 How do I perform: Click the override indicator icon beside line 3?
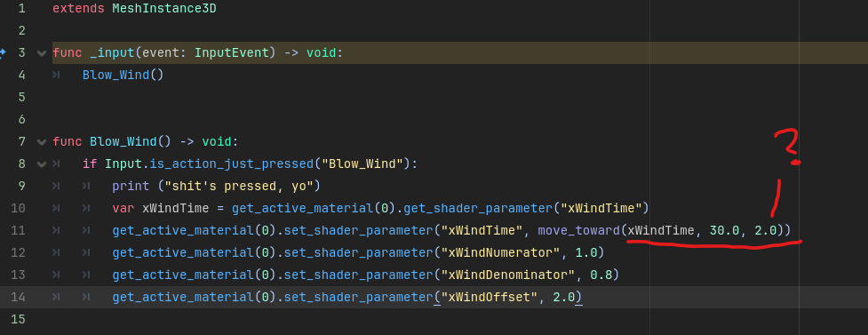[2, 53]
